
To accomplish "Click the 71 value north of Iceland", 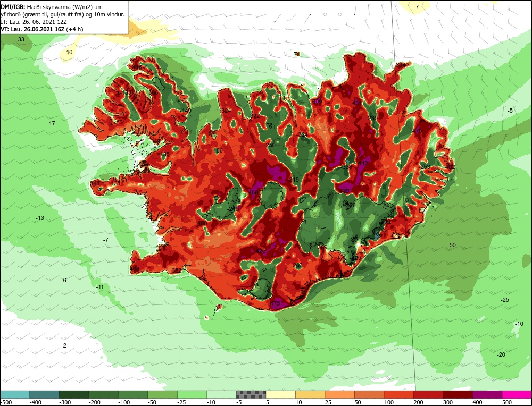I will [x=296, y=54].
